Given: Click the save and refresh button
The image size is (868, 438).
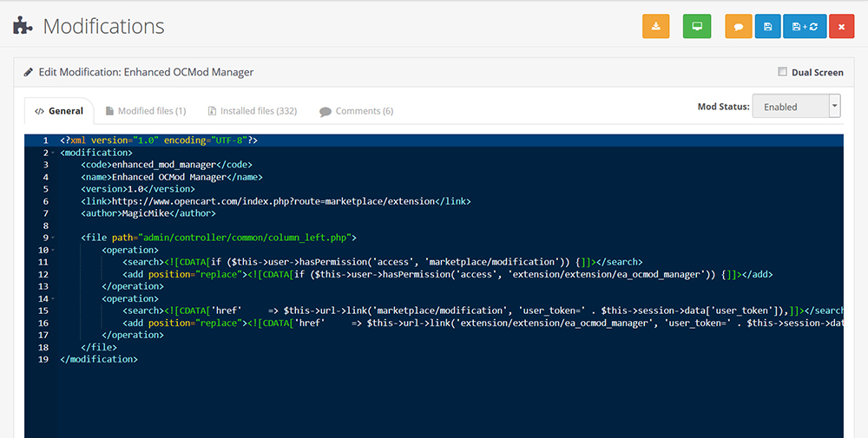Looking at the screenshot, I should pyautogui.click(x=805, y=27).
